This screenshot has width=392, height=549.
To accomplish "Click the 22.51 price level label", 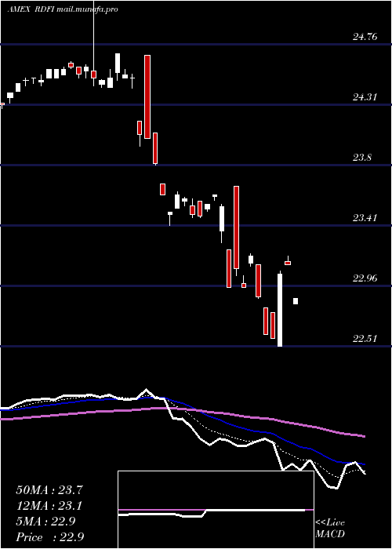I will pyautogui.click(x=365, y=339).
